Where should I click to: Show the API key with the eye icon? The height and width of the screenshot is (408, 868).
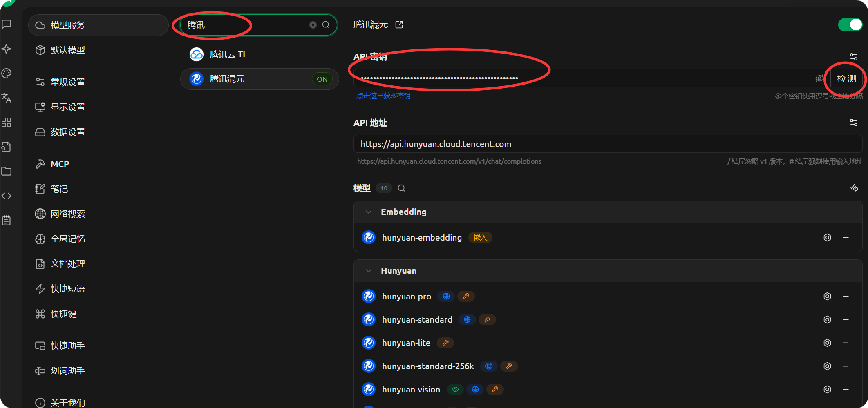pos(819,78)
